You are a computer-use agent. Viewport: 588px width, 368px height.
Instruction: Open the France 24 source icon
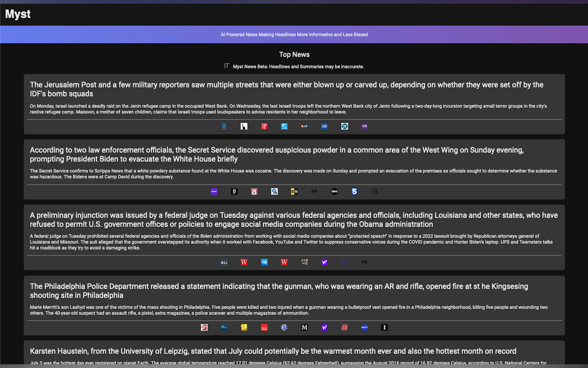point(284,126)
